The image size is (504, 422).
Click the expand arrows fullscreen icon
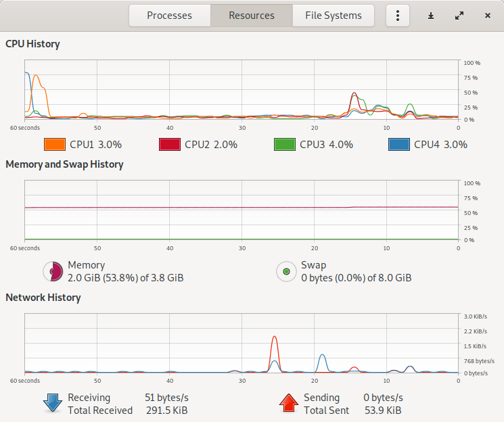click(x=459, y=16)
